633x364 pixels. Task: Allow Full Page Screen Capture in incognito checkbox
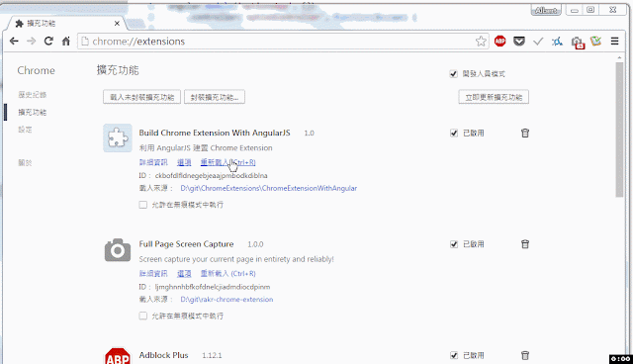[142, 316]
